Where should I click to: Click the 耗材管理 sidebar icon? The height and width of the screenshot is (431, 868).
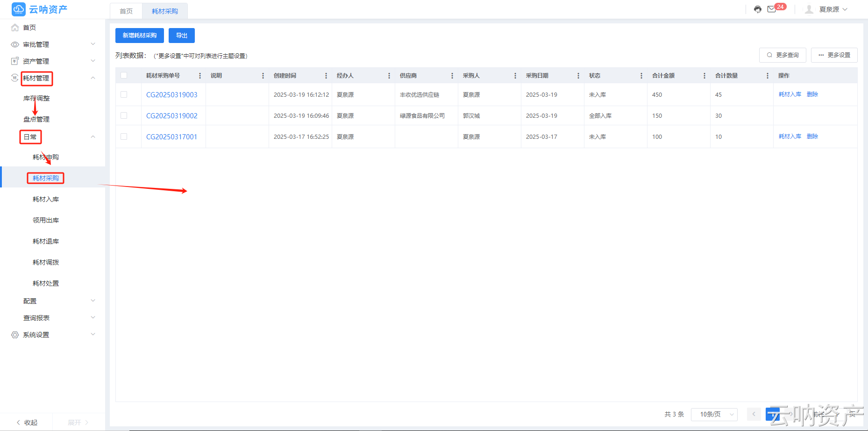point(15,78)
